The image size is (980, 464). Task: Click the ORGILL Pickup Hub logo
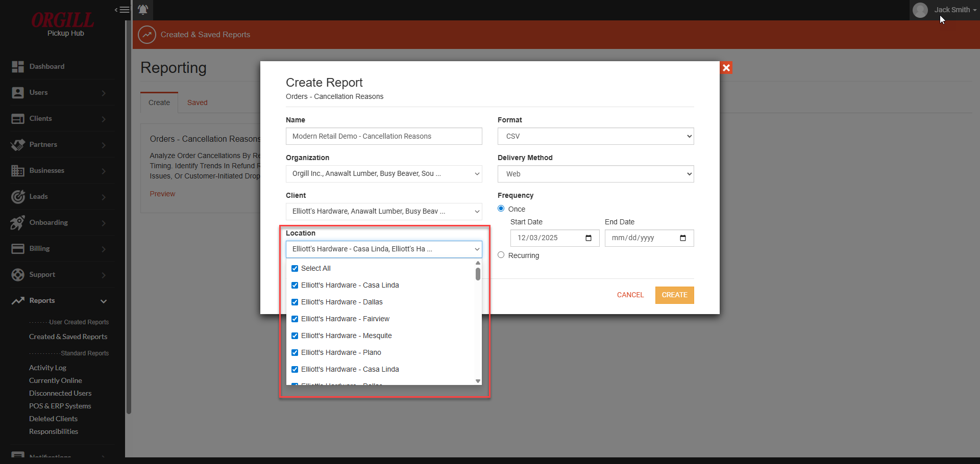pos(63,24)
